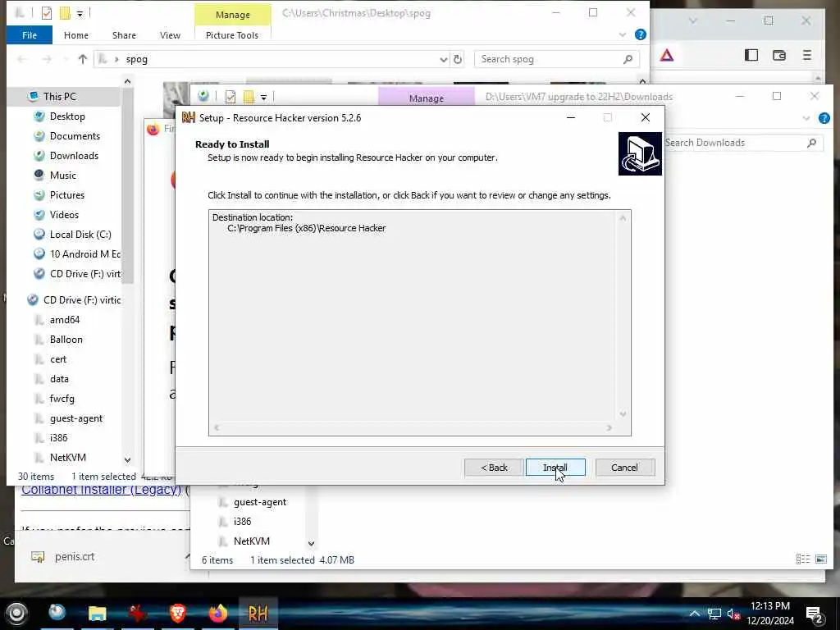Open notification center icon
Screen dimensions: 840x630
tap(815, 614)
